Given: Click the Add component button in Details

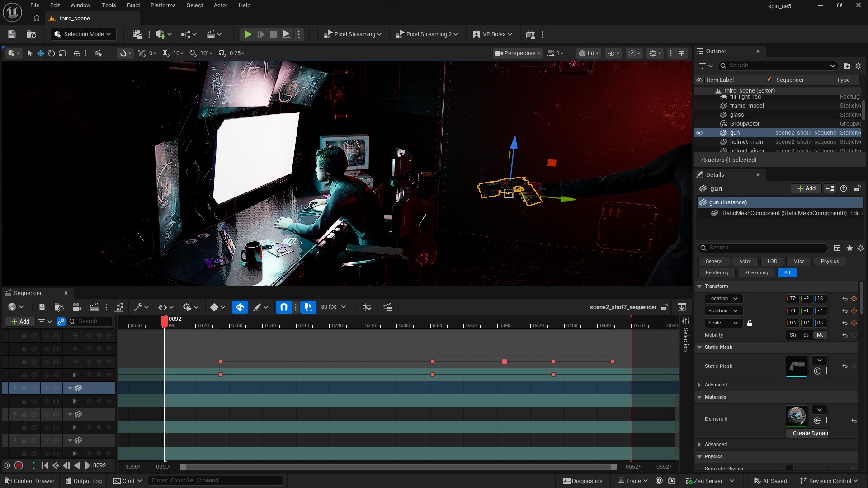Looking at the screenshot, I should (x=806, y=188).
